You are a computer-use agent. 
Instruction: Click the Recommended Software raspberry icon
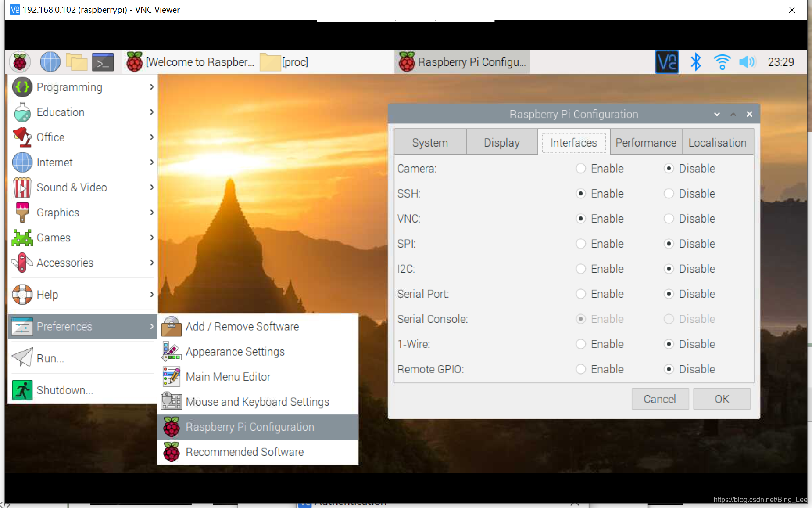tap(172, 452)
